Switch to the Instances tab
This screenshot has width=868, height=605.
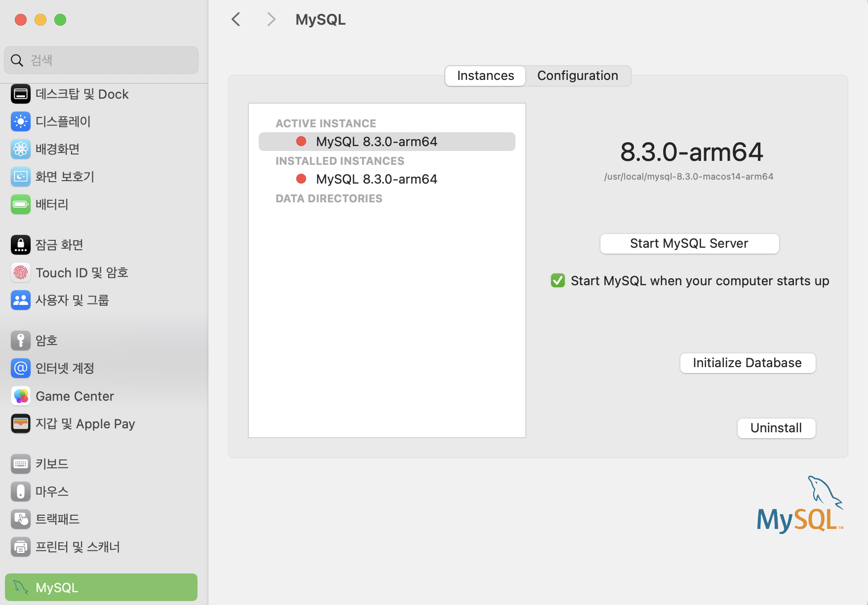coord(485,76)
